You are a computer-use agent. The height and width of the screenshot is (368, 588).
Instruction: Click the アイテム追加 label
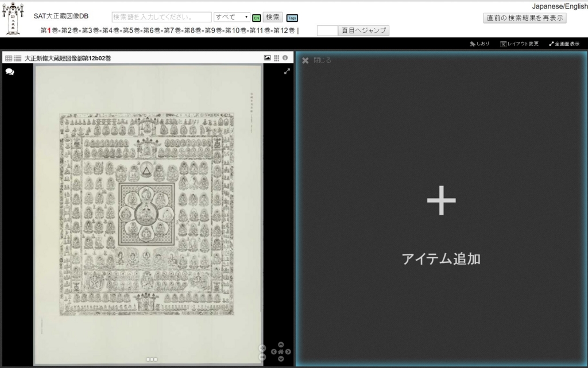point(441,259)
